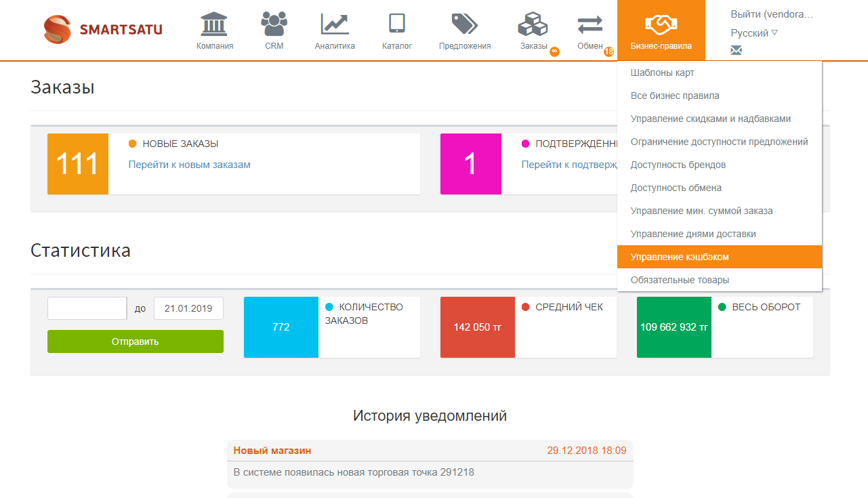Open the CRM people icon

pos(274,24)
